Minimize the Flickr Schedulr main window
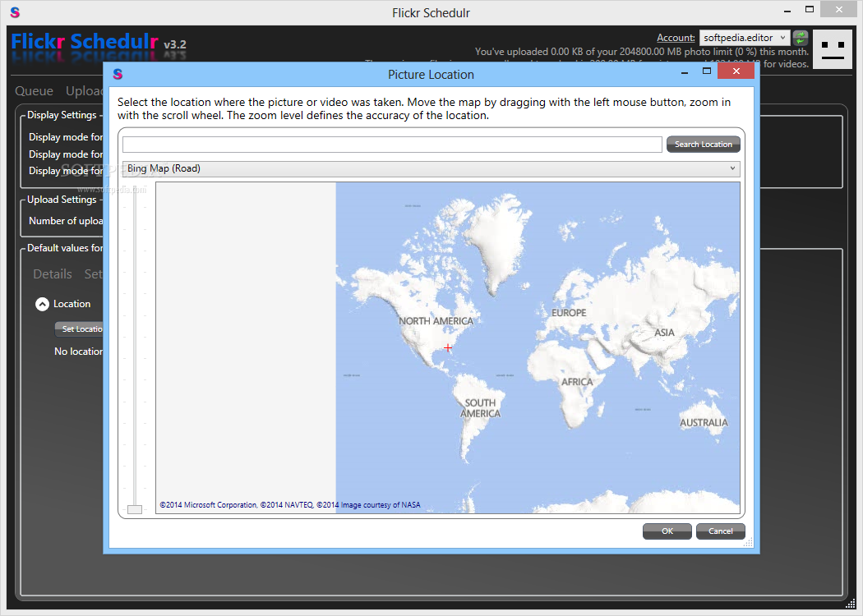Viewport: 863px width, 616px height. [787, 11]
